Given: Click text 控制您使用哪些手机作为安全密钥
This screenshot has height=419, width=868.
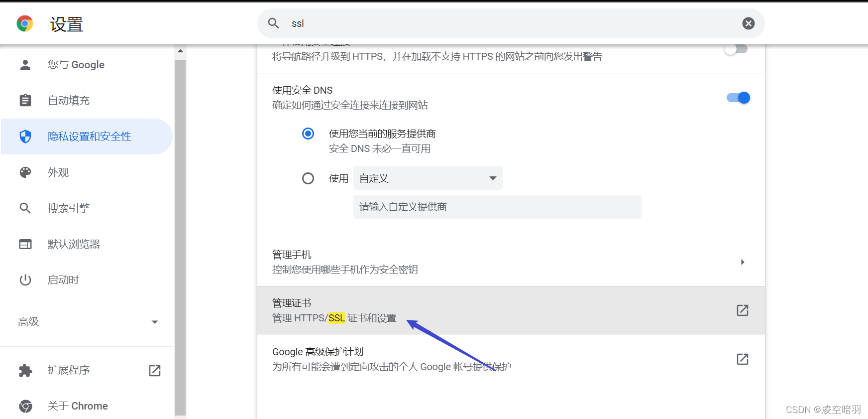Looking at the screenshot, I should pos(345,270).
